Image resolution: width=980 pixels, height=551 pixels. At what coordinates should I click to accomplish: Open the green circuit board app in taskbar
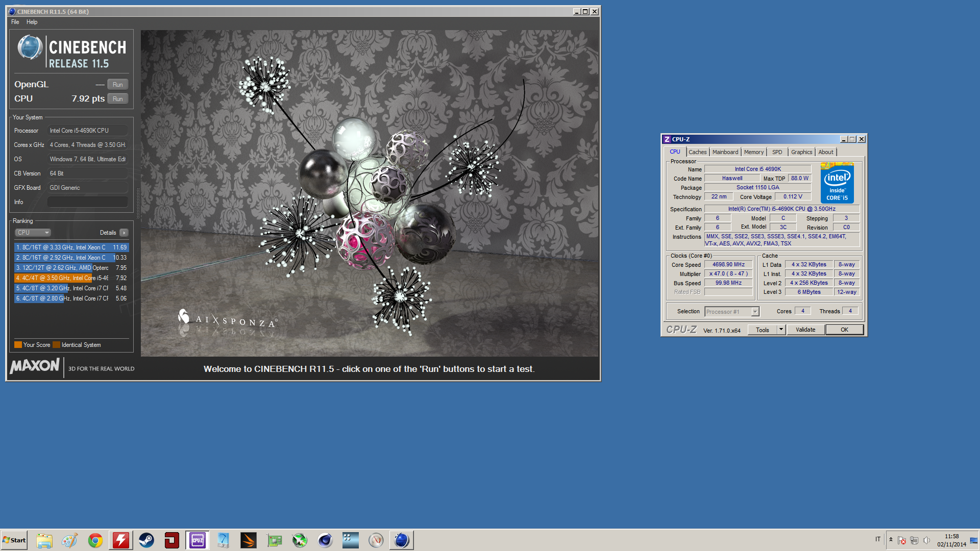pos(274,540)
